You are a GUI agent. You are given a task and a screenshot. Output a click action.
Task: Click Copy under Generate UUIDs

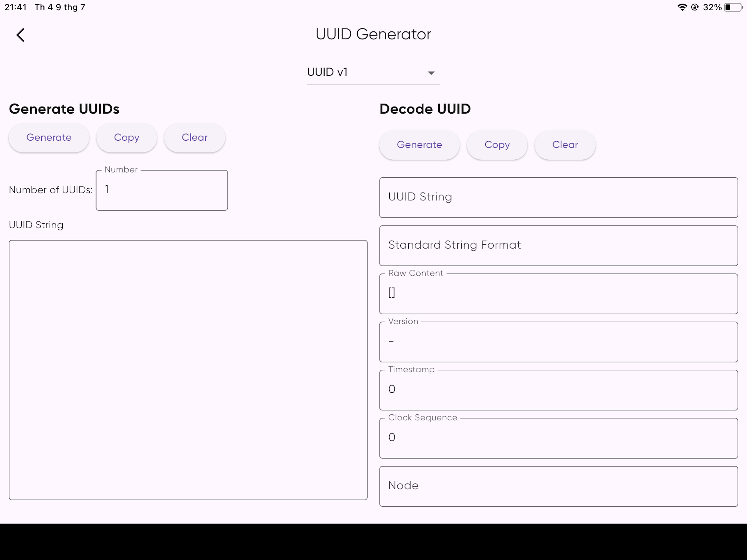tap(127, 138)
